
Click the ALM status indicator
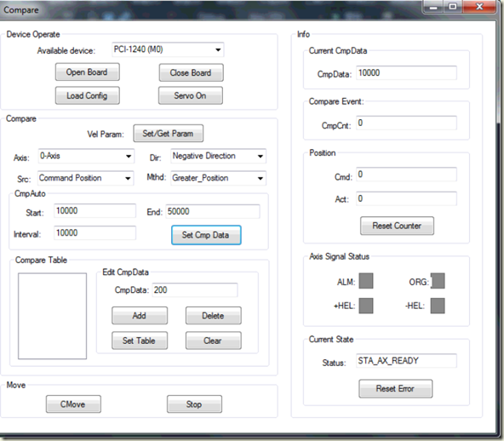tap(366, 281)
